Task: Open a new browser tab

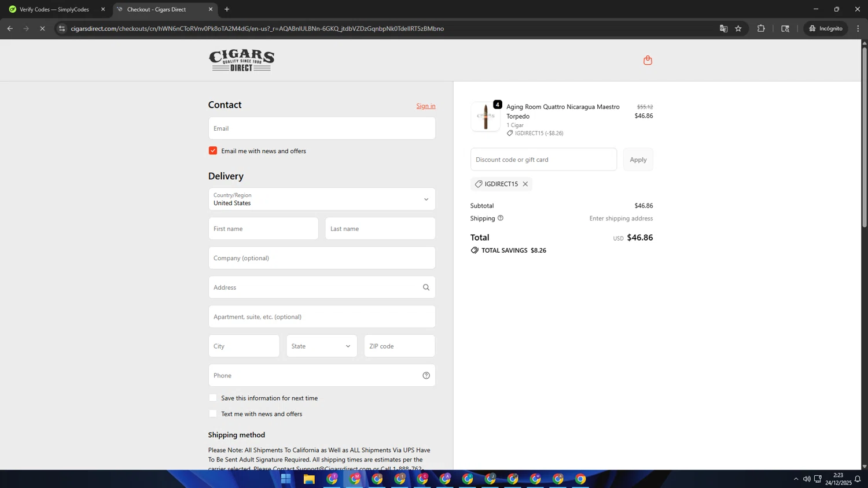Action: click(227, 9)
